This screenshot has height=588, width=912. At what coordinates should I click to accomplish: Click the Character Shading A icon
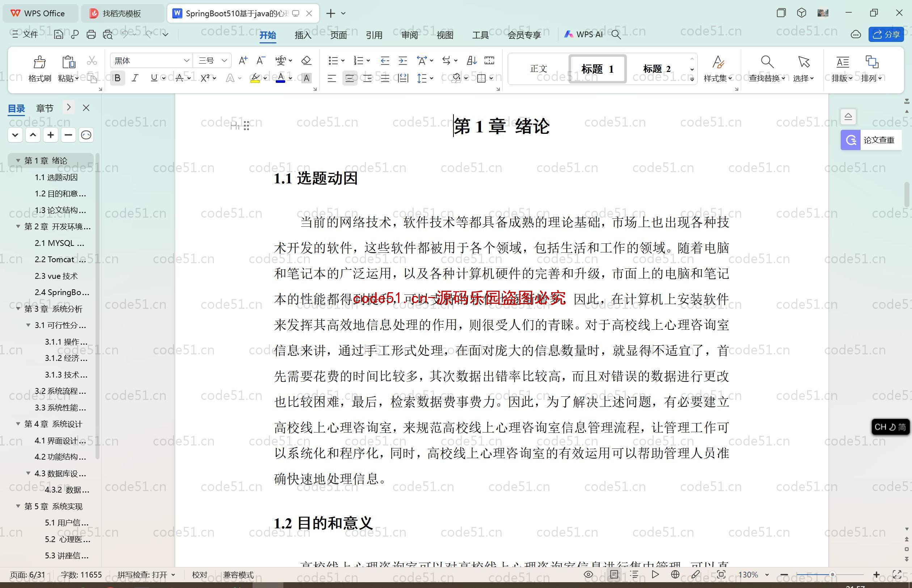coord(307,78)
